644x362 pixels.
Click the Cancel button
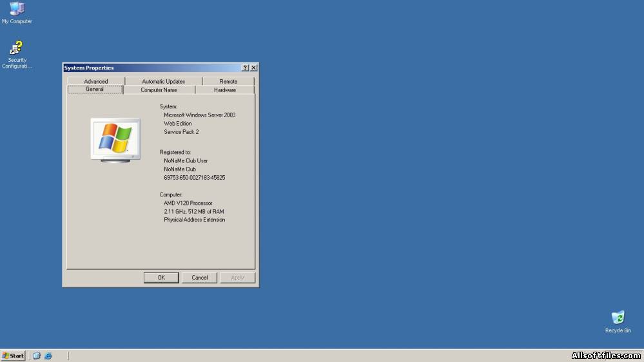tap(200, 278)
